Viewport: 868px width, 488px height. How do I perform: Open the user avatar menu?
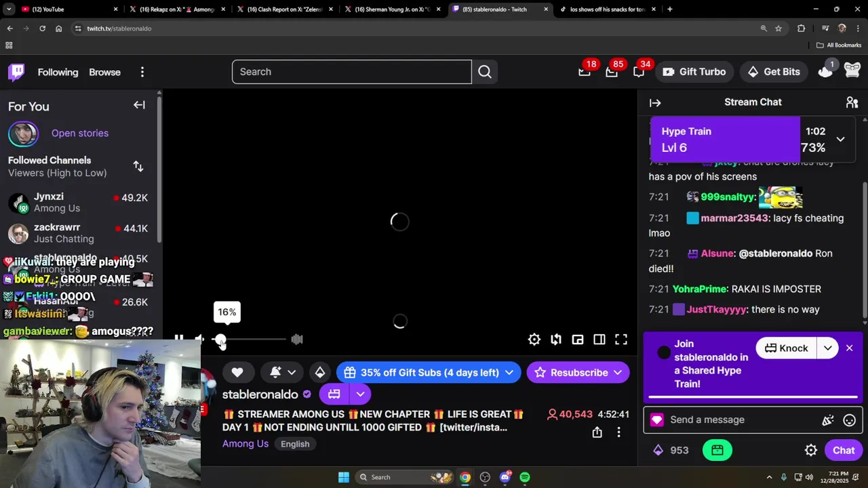(852, 71)
